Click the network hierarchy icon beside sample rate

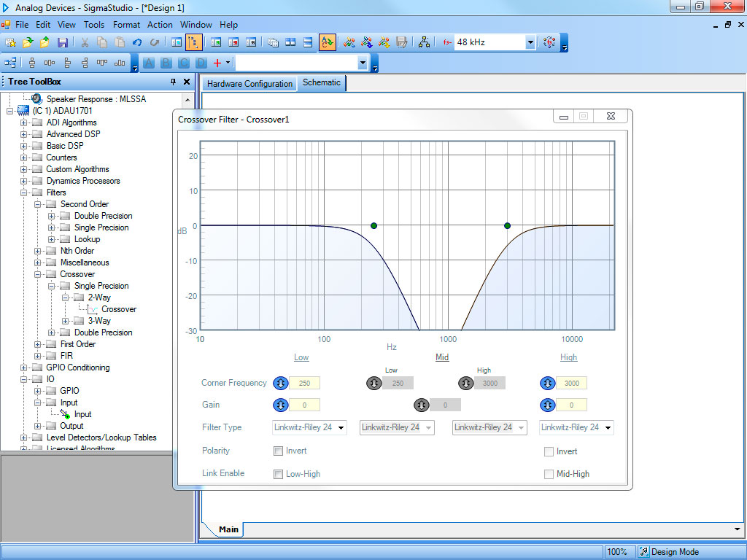(425, 42)
